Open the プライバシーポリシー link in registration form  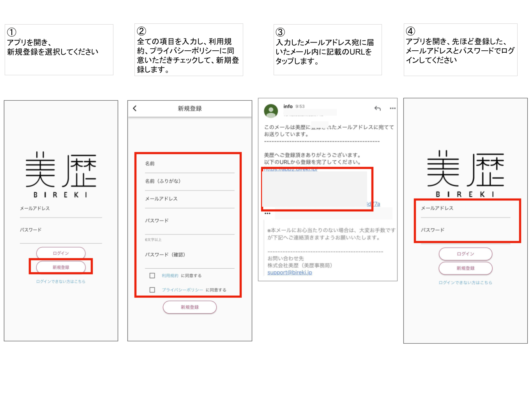tap(182, 290)
